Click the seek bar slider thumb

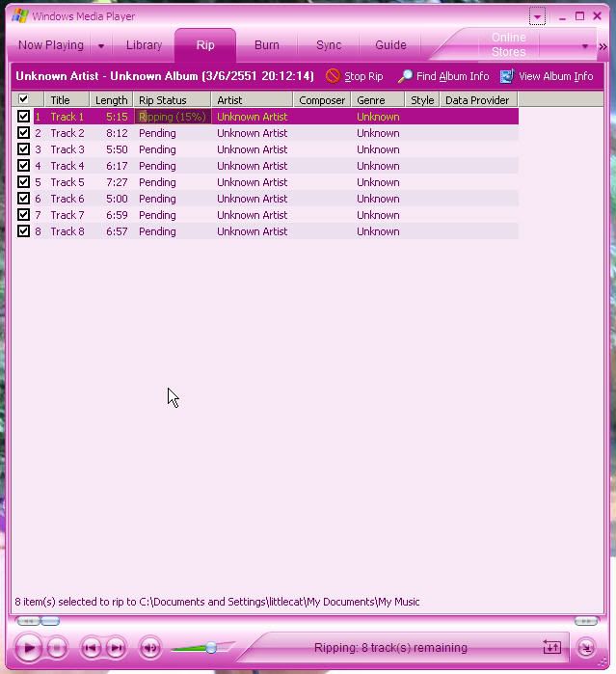[50, 621]
